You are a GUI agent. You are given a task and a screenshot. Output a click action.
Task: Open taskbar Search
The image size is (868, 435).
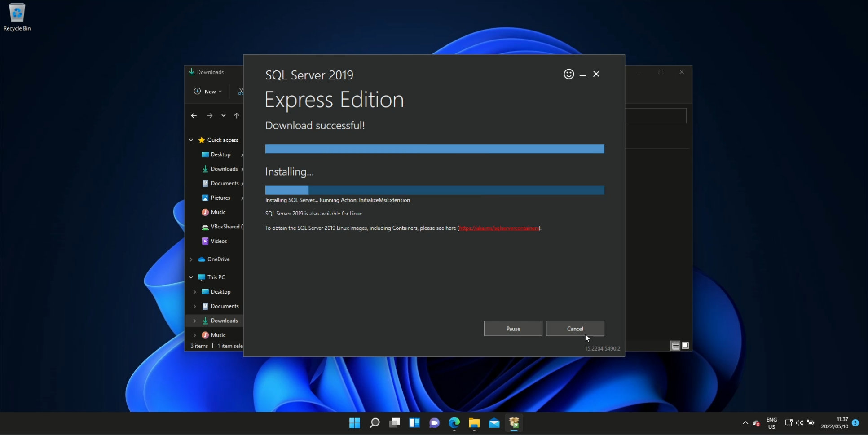click(375, 423)
